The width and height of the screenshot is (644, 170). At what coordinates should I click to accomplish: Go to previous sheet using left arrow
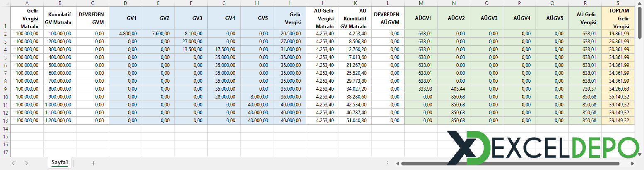[13, 163]
